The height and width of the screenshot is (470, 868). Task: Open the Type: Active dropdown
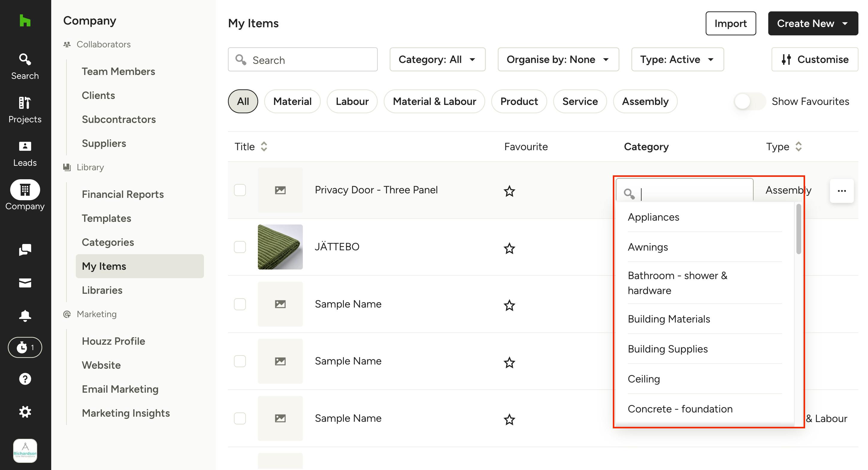[678, 59]
